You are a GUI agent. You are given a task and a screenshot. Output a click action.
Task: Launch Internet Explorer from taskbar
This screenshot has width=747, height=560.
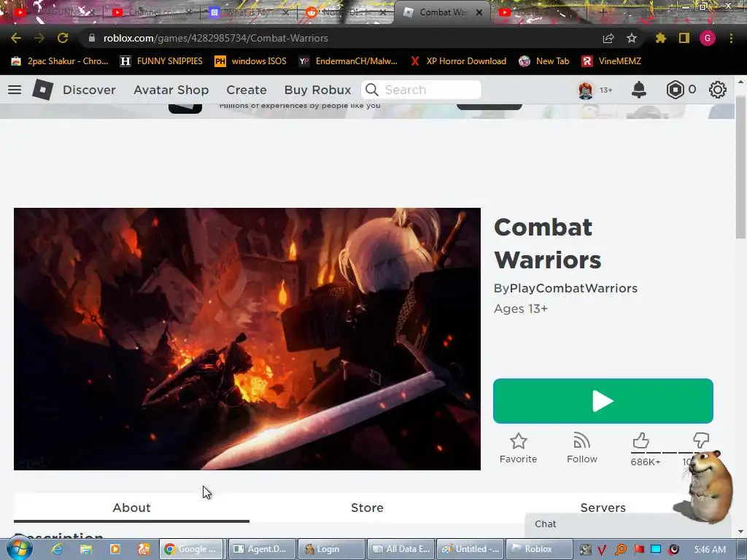pos(57,549)
